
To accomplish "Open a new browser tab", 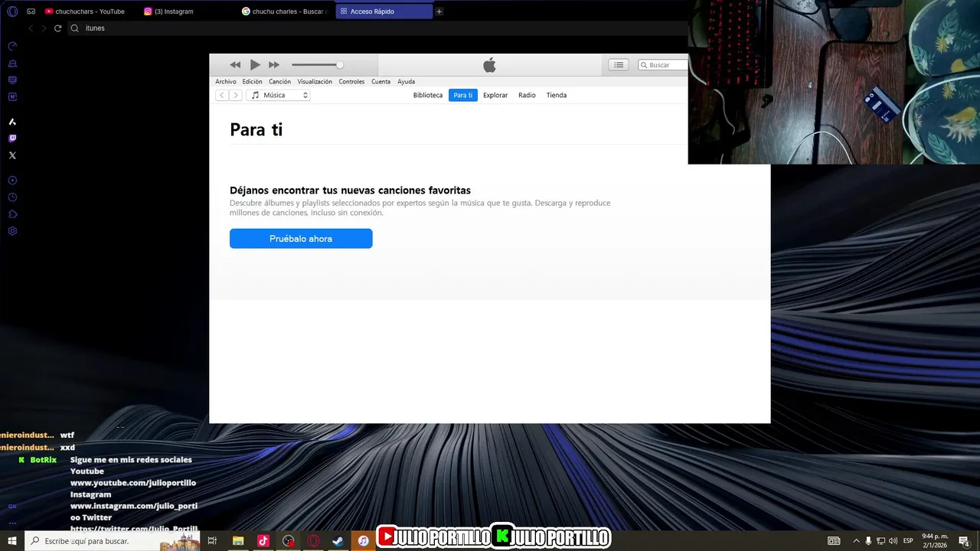I will (439, 11).
